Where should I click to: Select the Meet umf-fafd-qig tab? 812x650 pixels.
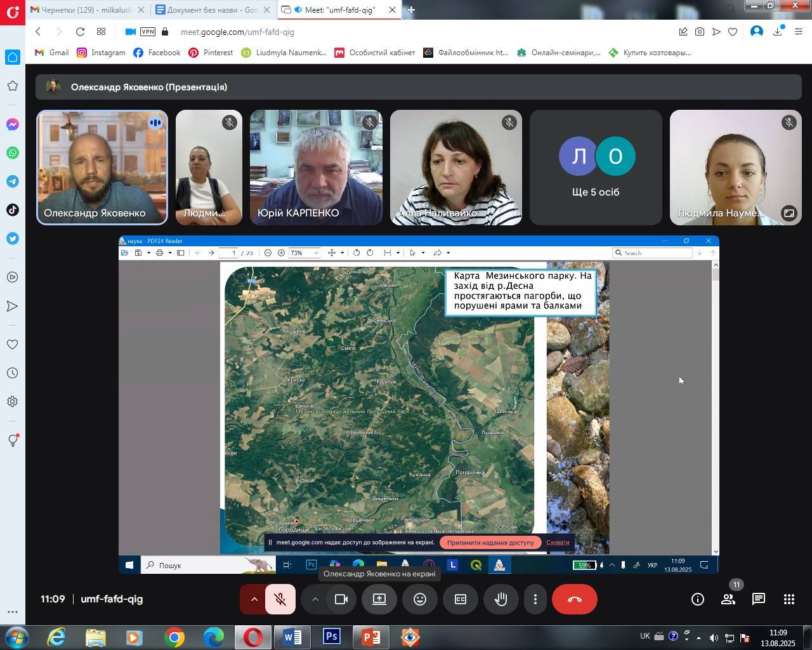coord(339,10)
